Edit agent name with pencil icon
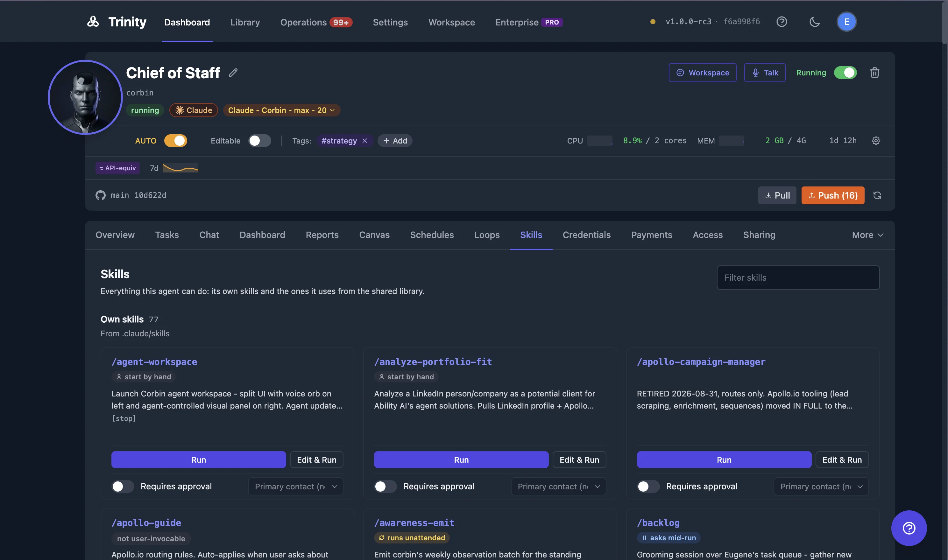This screenshot has height=560, width=948. [233, 73]
